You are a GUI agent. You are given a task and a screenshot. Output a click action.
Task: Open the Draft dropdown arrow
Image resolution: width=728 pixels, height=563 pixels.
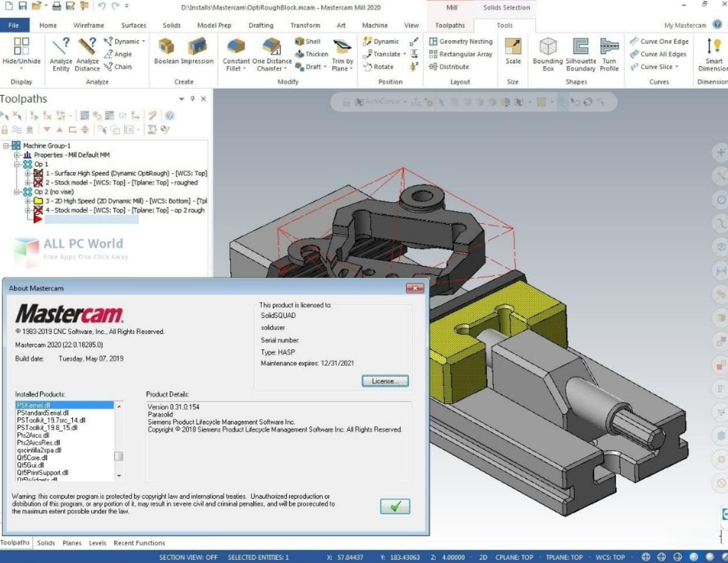click(325, 67)
